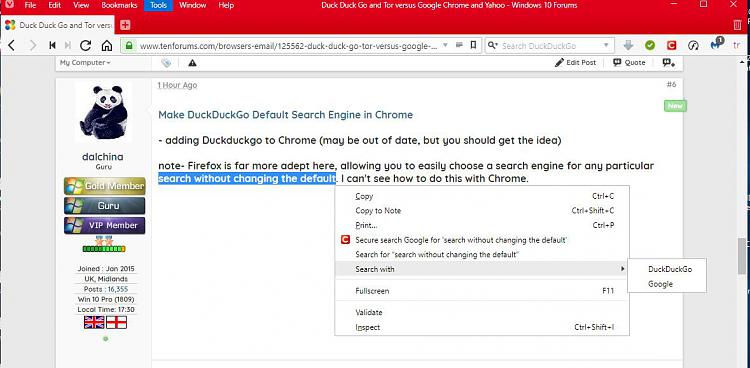
Task: Open the View menu
Action: tap(81, 5)
